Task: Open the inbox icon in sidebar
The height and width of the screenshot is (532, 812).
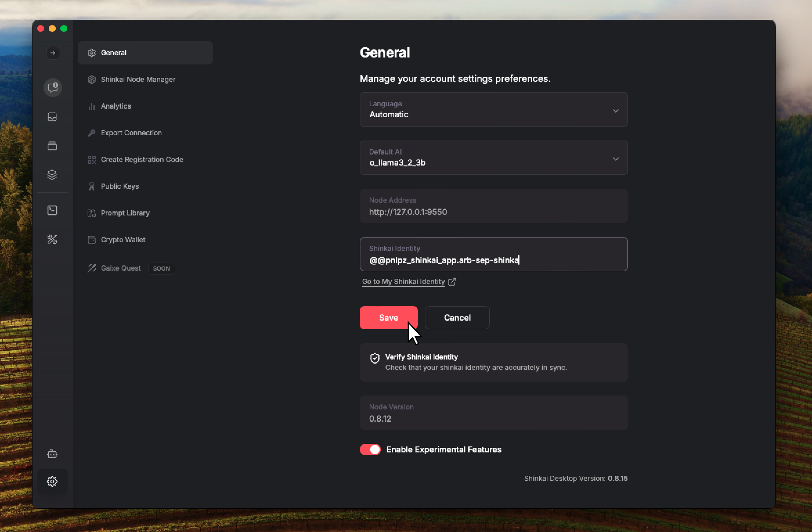Action: (x=52, y=117)
